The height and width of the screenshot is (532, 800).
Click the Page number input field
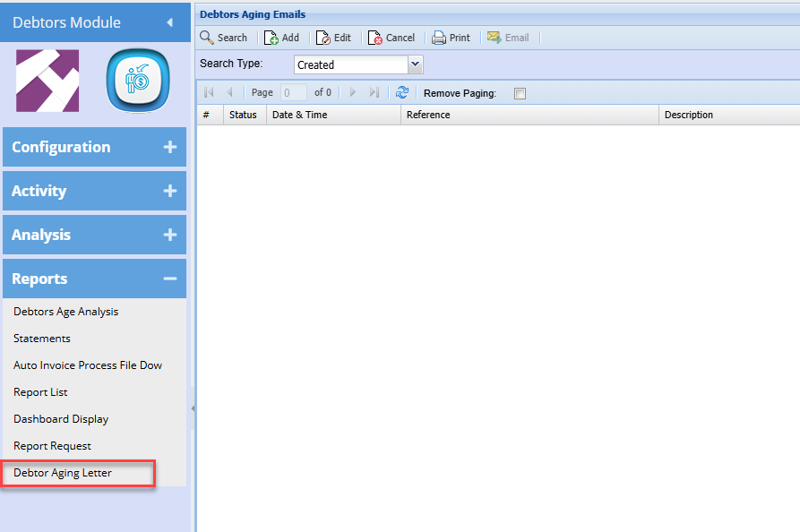tap(293, 92)
